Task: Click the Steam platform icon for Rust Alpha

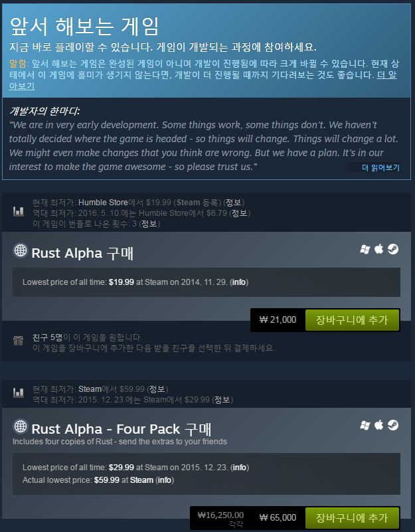Action: point(393,249)
